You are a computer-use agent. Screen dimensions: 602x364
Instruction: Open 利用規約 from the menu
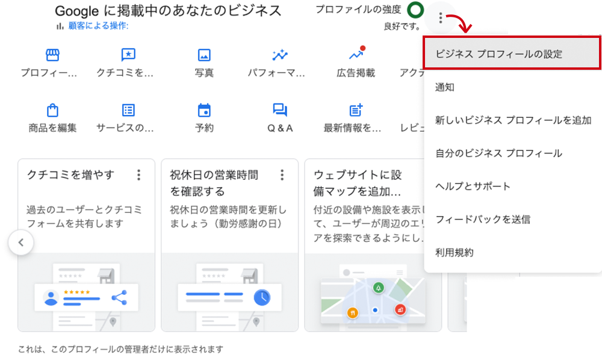pyautogui.click(x=512, y=252)
